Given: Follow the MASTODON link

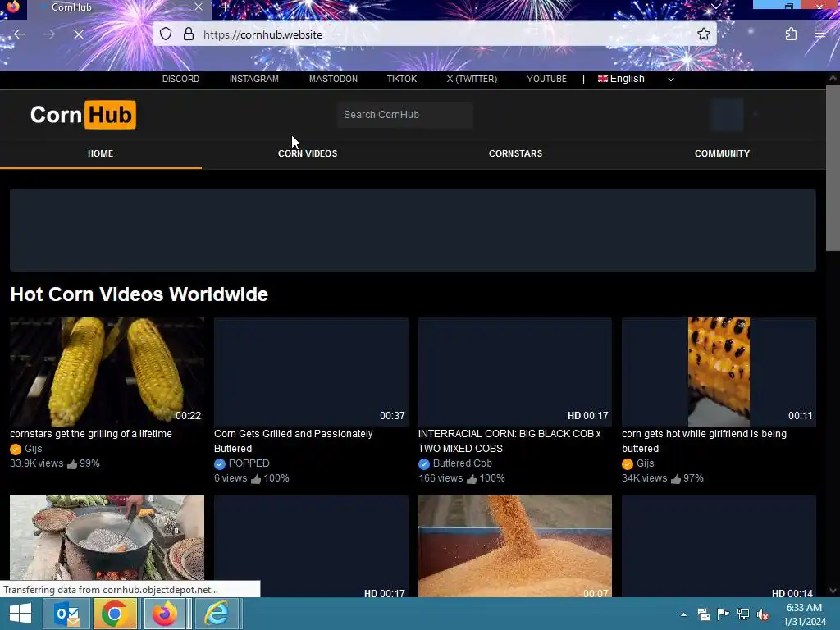Looking at the screenshot, I should click(333, 79).
